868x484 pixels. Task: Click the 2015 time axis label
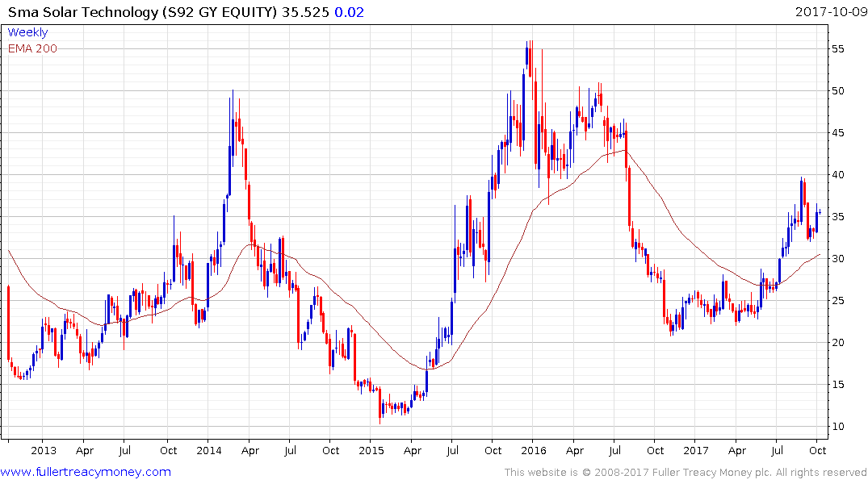tap(371, 450)
